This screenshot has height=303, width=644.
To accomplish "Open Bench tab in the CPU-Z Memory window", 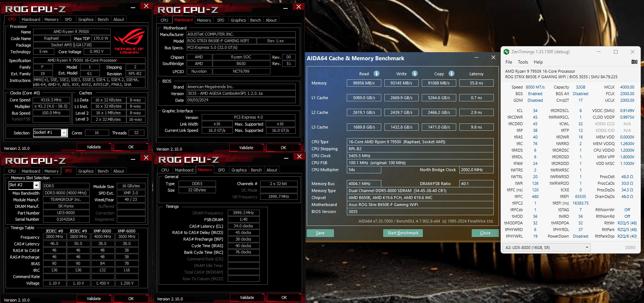I will pos(256,170).
